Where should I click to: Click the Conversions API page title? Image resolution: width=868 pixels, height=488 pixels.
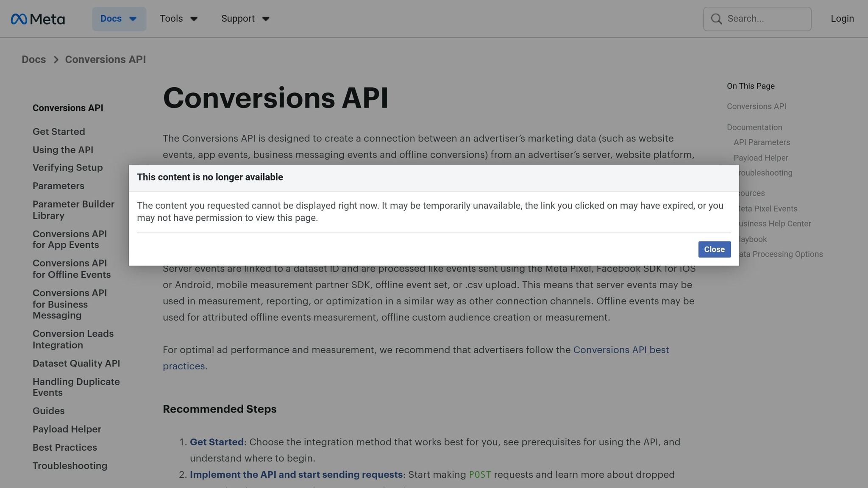(x=275, y=98)
